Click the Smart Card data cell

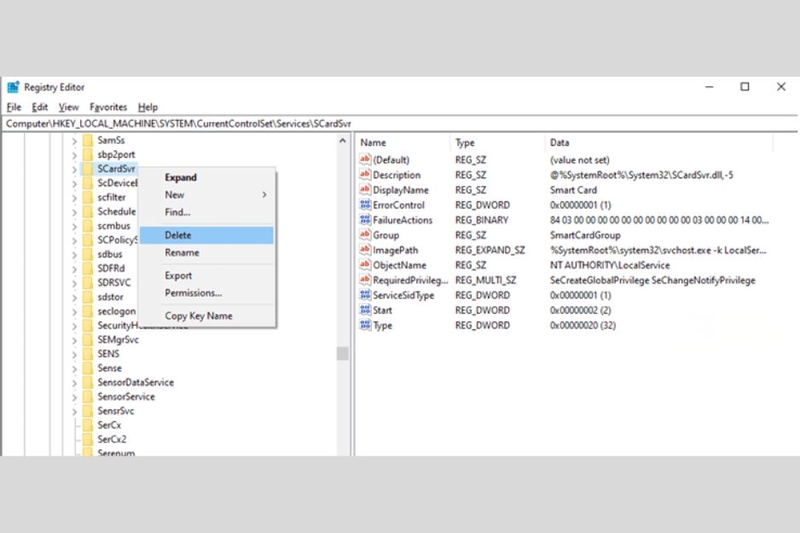[x=573, y=190]
